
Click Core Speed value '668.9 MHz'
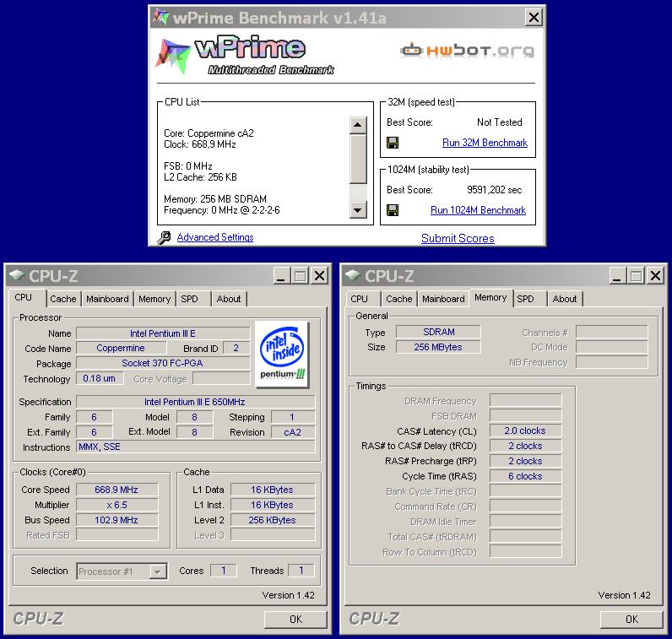(x=117, y=490)
